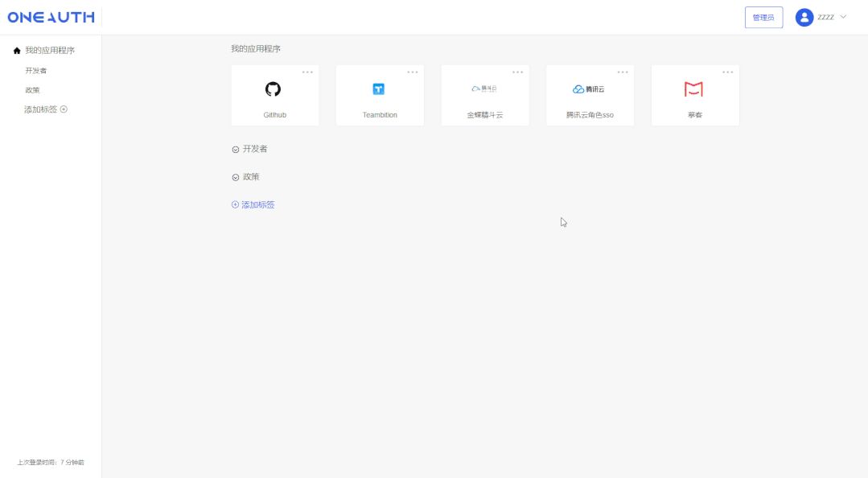Select 开发者 in the sidebar
Viewport: 868px width, 478px height.
click(x=36, y=70)
